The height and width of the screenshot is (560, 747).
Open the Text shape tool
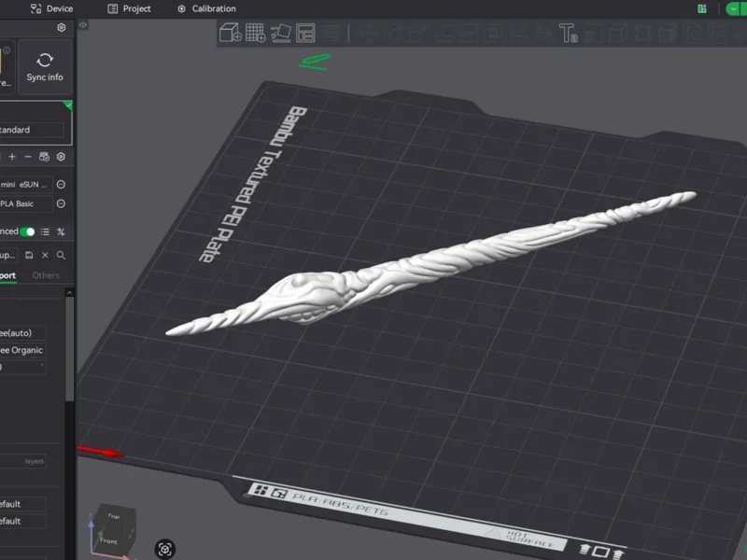(x=568, y=34)
